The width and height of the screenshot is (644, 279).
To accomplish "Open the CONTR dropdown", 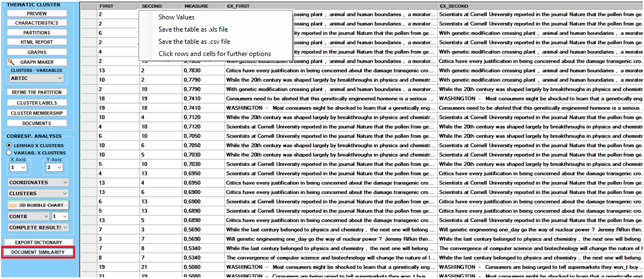I will click(x=28, y=216).
